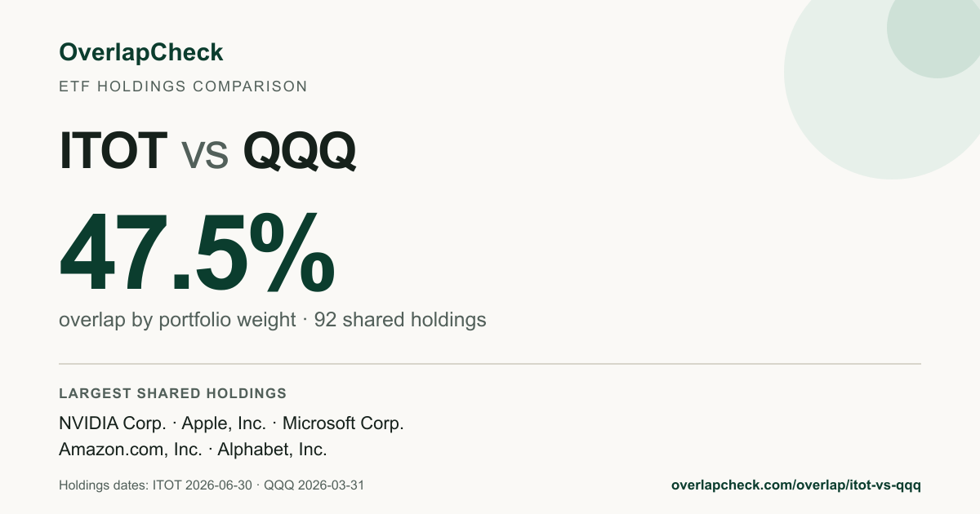Open the overlapcheck.com/overlap/itot-vs-qqq link
980x514 pixels.
(x=795, y=485)
